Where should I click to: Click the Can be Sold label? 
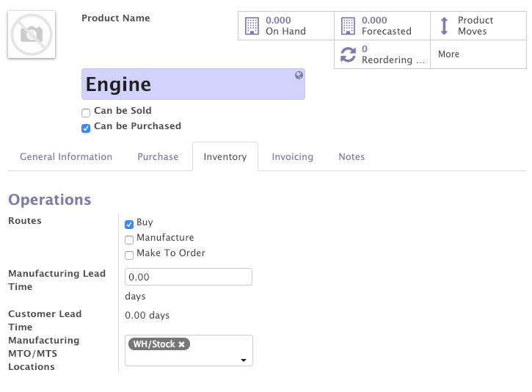(x=123, y=111)
